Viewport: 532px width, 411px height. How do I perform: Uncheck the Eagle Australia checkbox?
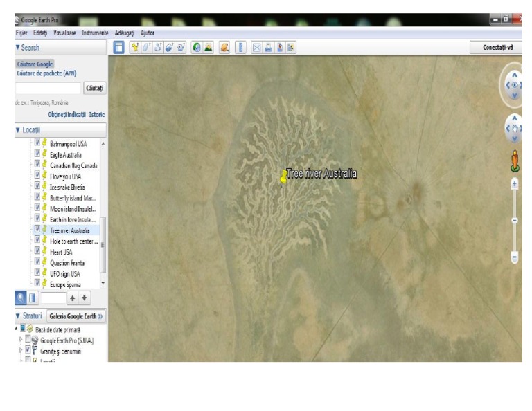37,153
